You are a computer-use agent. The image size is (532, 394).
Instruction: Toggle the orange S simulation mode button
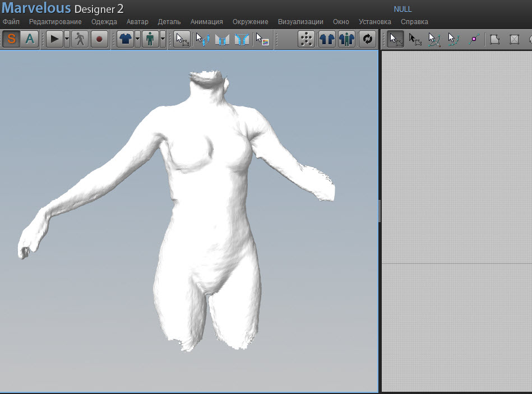[x=12, y=39]
